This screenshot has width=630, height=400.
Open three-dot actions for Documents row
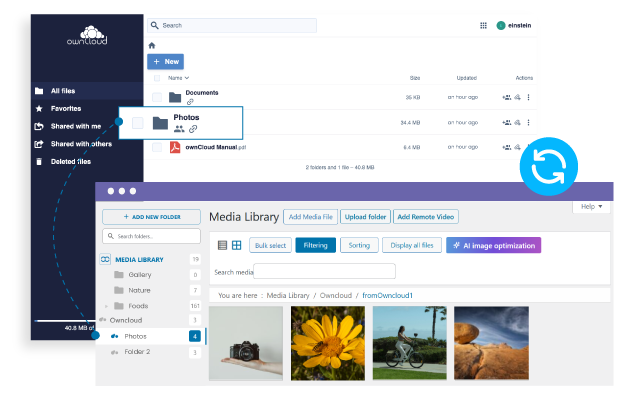(528, 97)
